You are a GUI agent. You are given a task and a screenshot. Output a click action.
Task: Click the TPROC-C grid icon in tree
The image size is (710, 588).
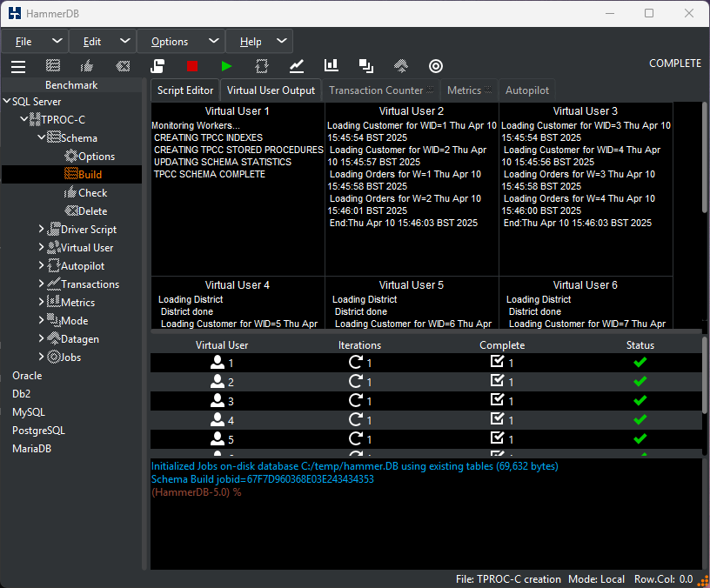click(35, 119)
